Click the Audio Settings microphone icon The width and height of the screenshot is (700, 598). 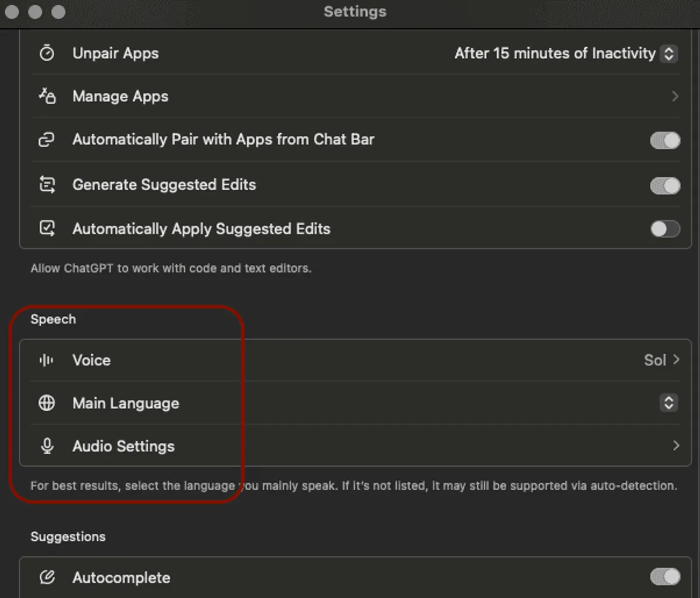pyautogui.click(x=47, y=446)
